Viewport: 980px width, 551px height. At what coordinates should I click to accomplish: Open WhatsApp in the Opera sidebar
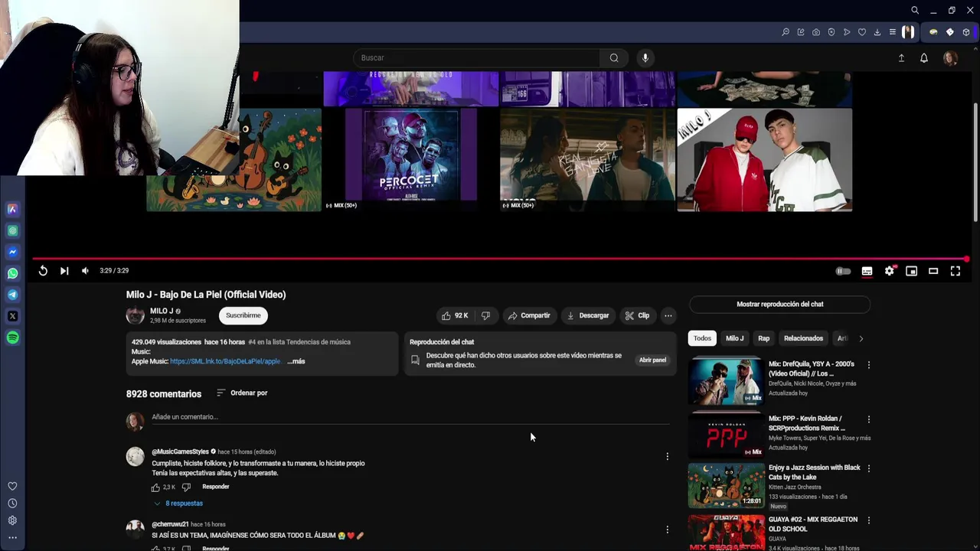click(12, 273)
